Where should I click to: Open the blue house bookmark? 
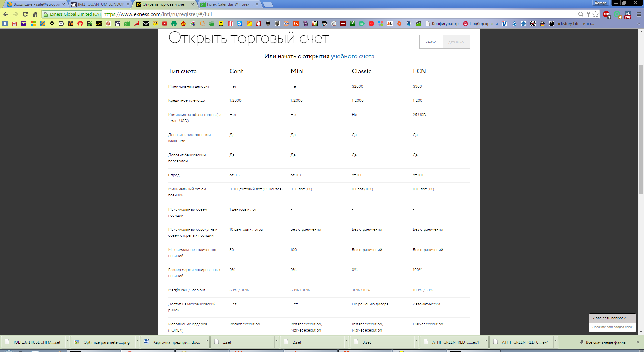coord(524,24)
